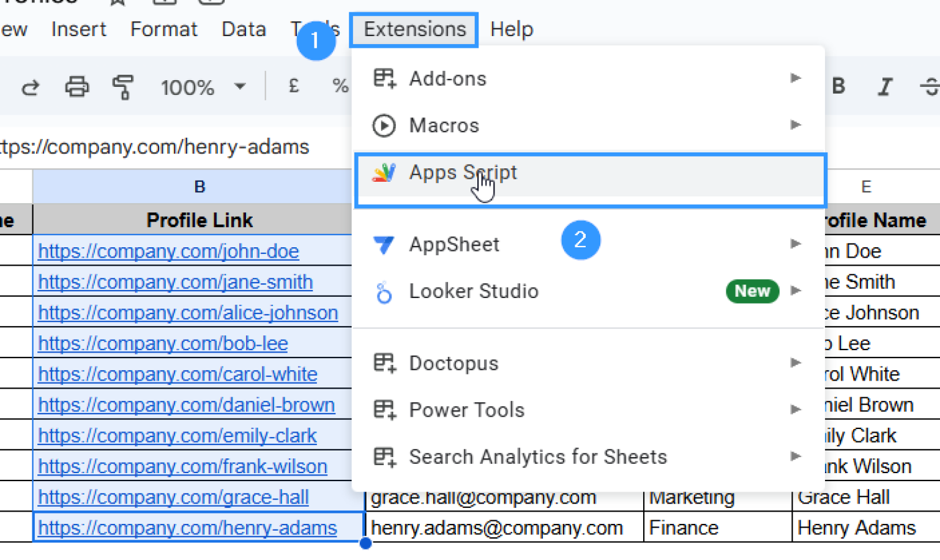Apply percent number format

pos(340,86)
